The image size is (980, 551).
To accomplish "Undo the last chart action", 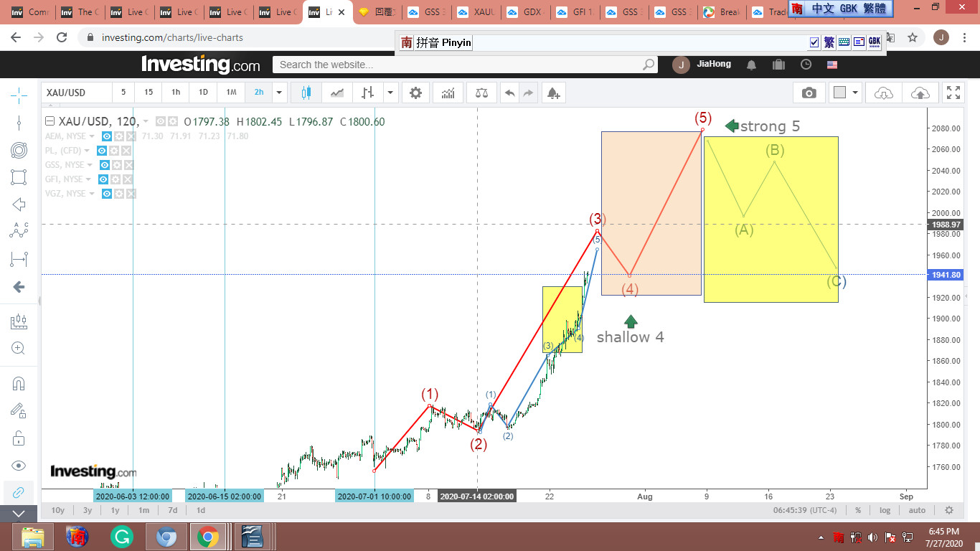I will (x=509, y=93).
